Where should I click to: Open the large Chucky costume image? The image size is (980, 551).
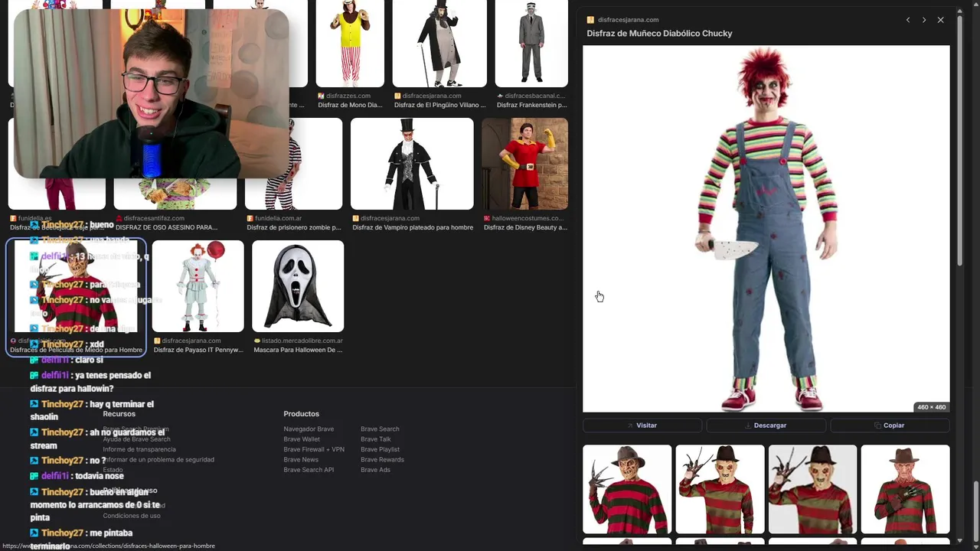click(766, 229)
